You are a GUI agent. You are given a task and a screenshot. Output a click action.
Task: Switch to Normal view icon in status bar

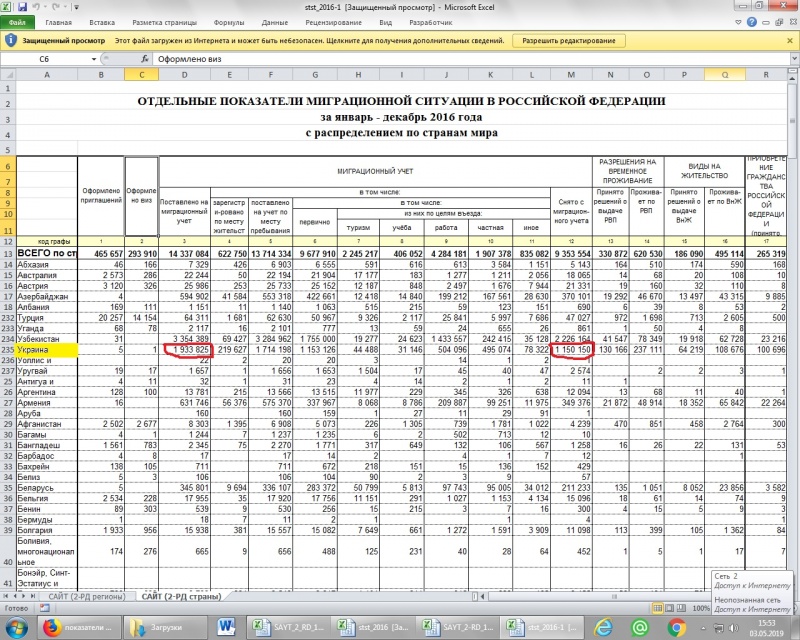658,608
